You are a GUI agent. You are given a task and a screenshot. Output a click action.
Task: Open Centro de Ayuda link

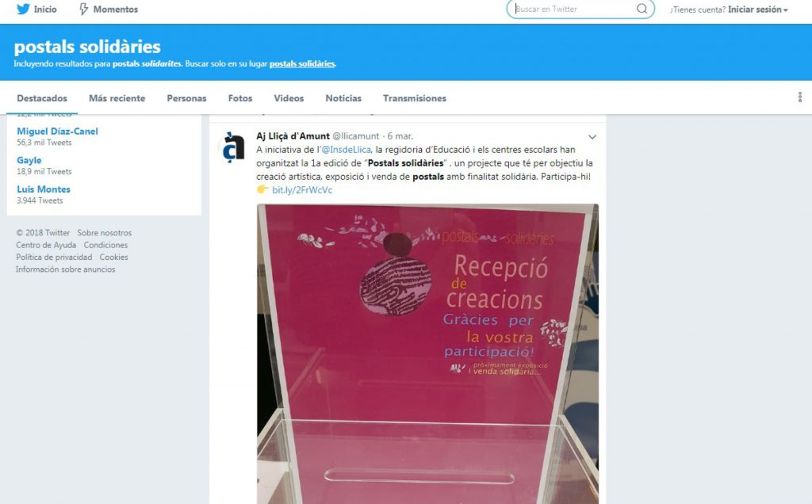click(x=45, y=245)
